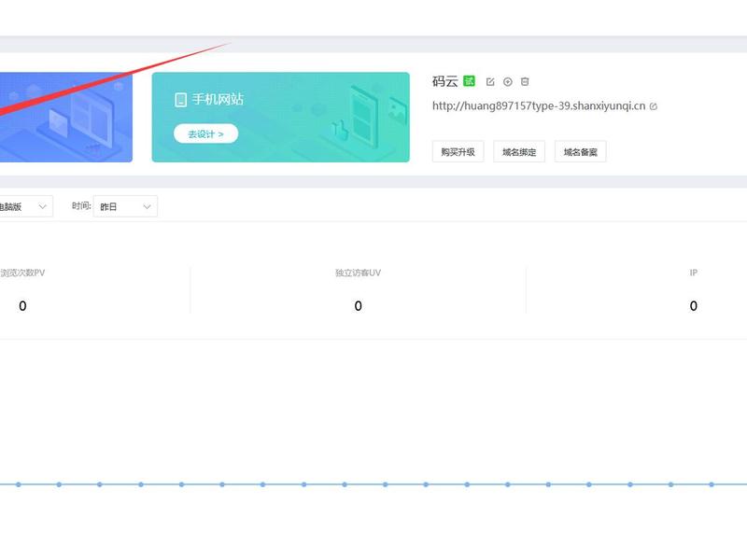747x560 pixels.
Task: Click the 码云 site name
Action: click(445, 81)
